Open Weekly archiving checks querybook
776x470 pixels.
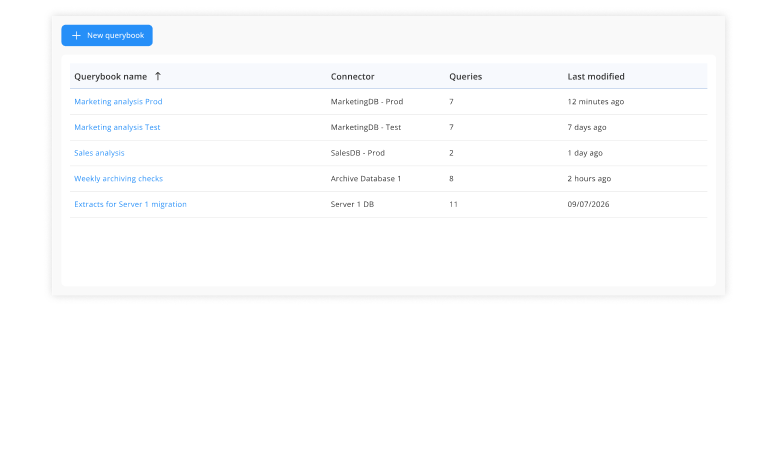[x=118, y=179]
